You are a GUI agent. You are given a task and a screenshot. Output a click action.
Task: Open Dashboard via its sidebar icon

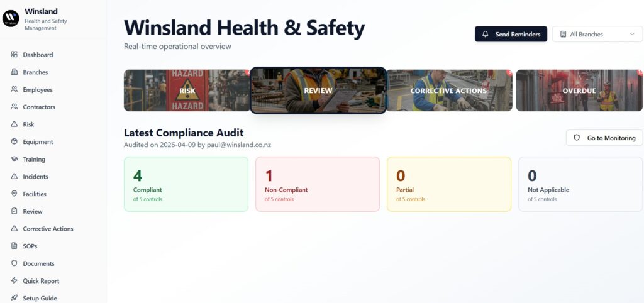coord(14,55)
